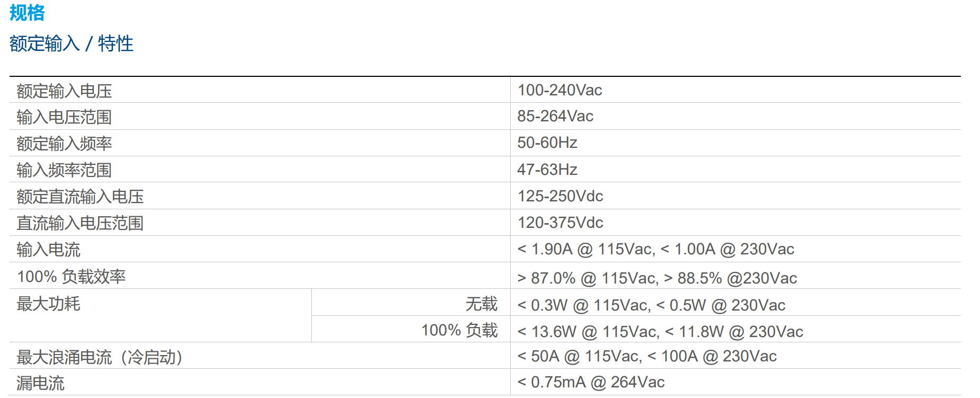Select the 85-264Vac value

[x=555, y=116]
